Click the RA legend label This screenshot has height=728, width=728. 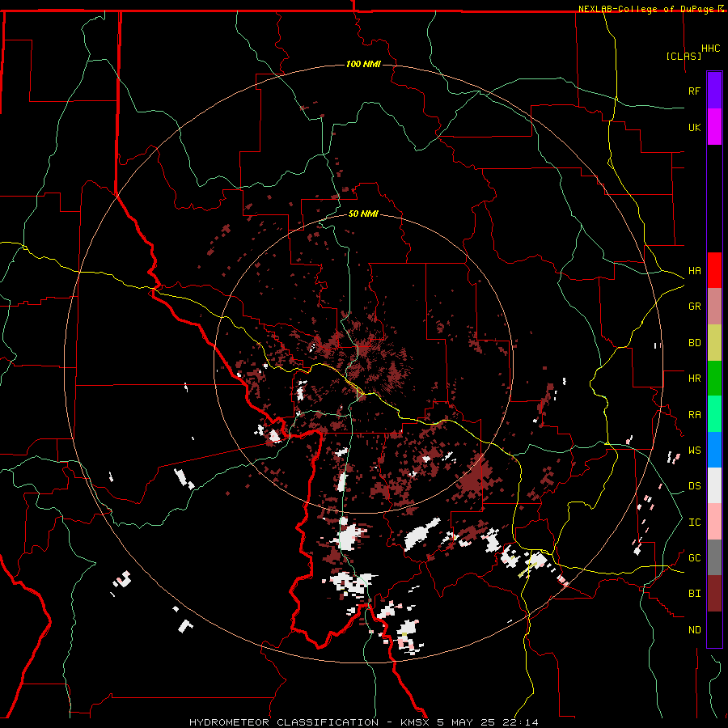[x=694, y=415]
